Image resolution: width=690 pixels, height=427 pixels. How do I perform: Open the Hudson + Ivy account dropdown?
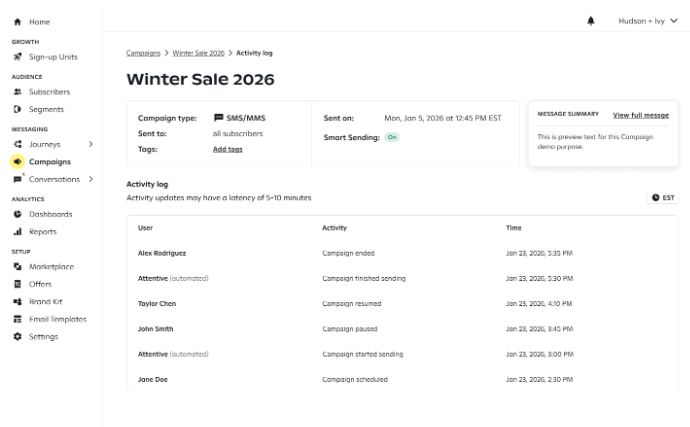[x=647, y=21]
